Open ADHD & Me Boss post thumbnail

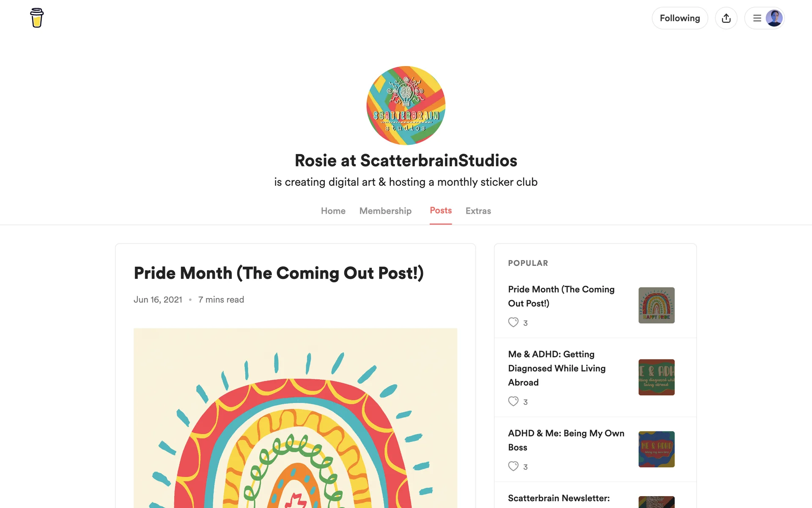tap(656, 449)
